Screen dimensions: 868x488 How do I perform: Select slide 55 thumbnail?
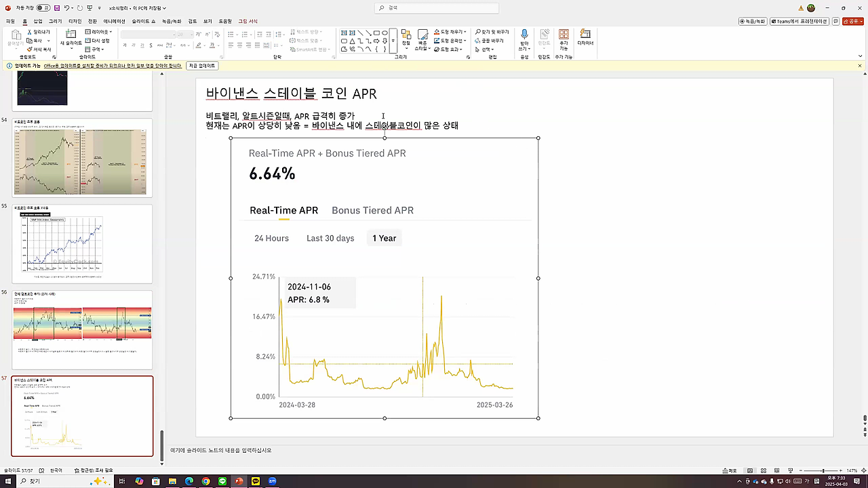[x=82, y=244]
